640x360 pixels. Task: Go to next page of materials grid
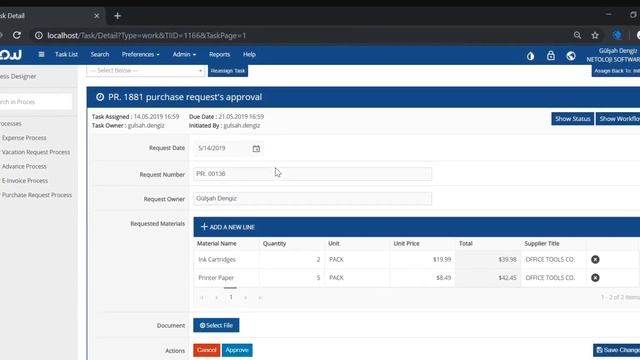click(x=245, y=298)
